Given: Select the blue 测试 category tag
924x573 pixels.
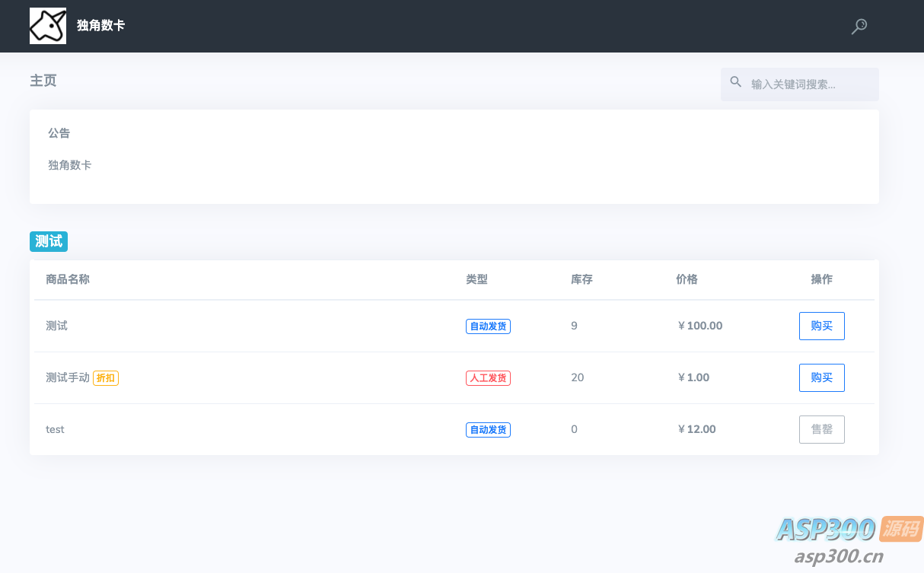Looking at the screenshot, I should [49, 241].
